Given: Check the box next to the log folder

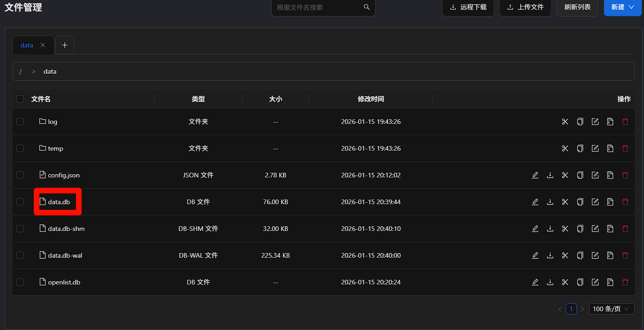Looking at the screenshot, I should 20,122.
